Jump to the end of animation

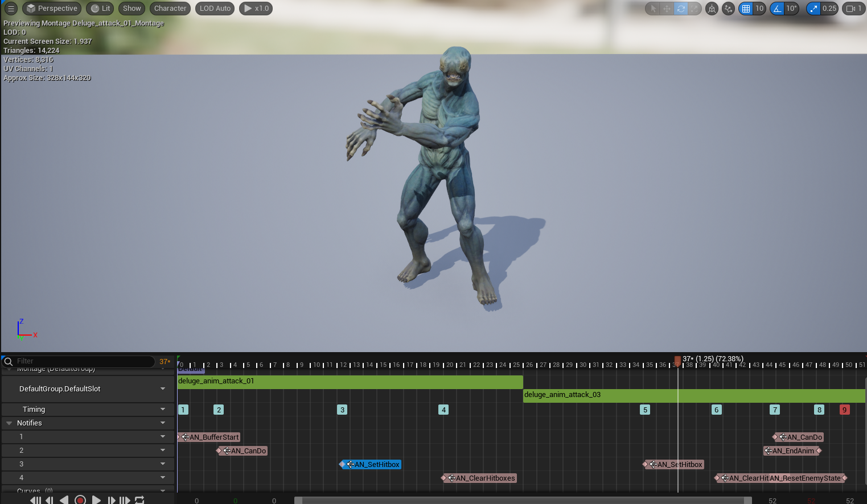(125, 500)
